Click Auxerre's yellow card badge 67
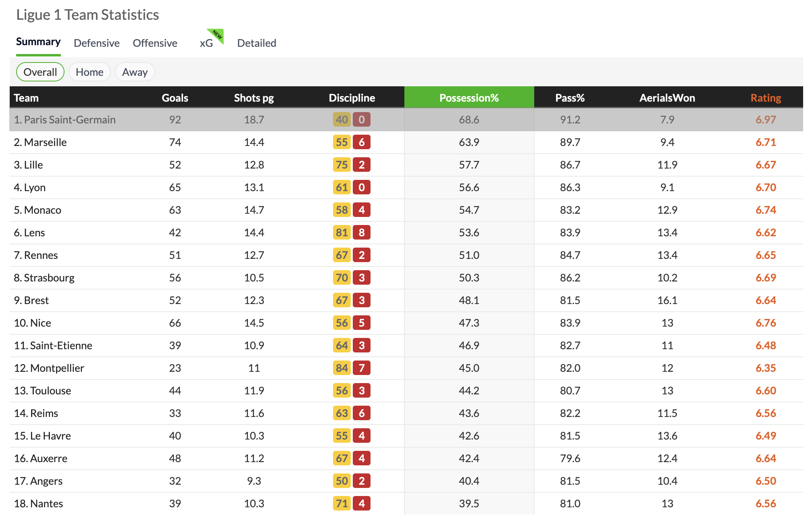The width and height of the screenshot is (812, 521). coord(342,458)
